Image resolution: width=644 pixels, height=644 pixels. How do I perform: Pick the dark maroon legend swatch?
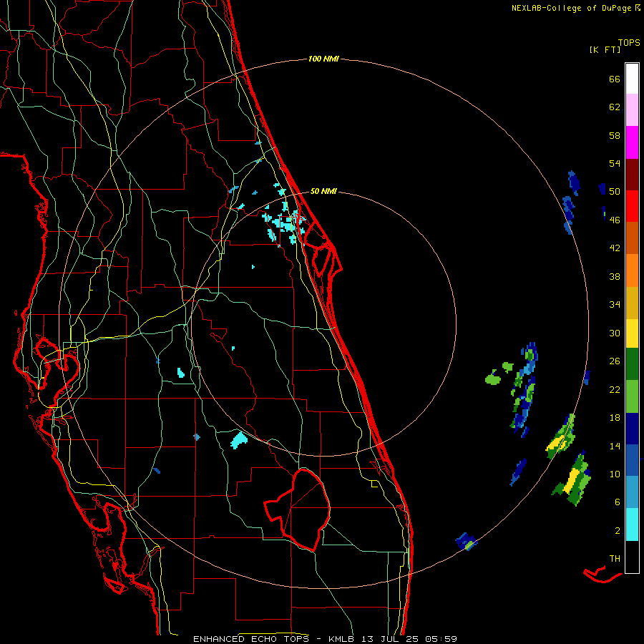coord(632,174)
